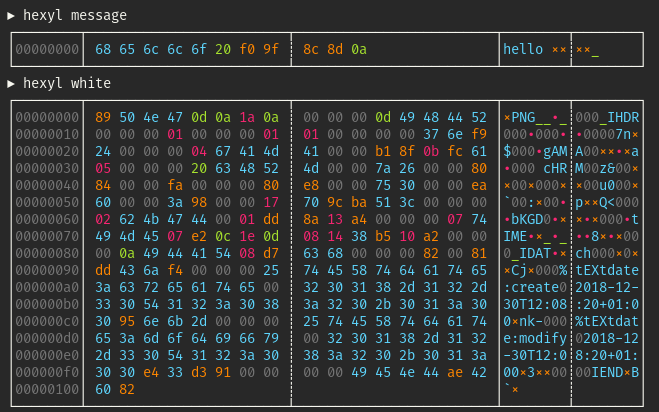The width and height of the screenshot is (659, 412).
Task: Click offset 00000100 on the last row
Action: pos(47,389)
